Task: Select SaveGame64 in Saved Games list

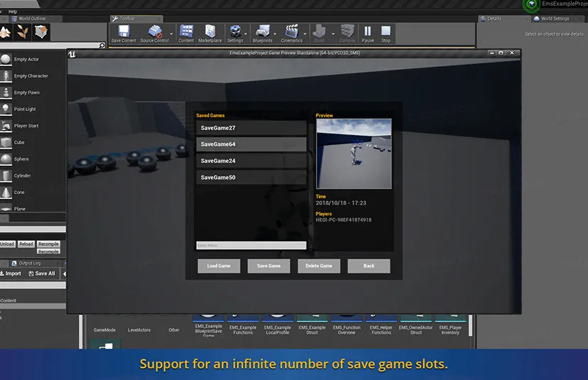Action: coord(251,144)
